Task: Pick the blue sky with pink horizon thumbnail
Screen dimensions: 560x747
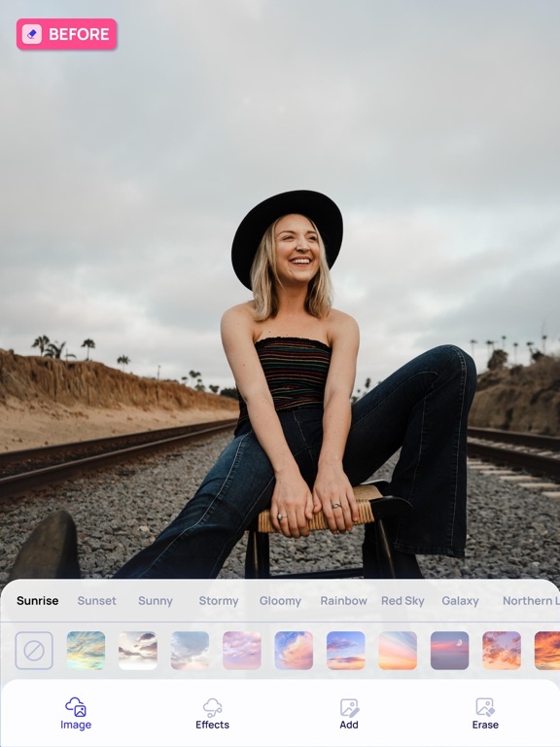Action: tap(346, 651)
